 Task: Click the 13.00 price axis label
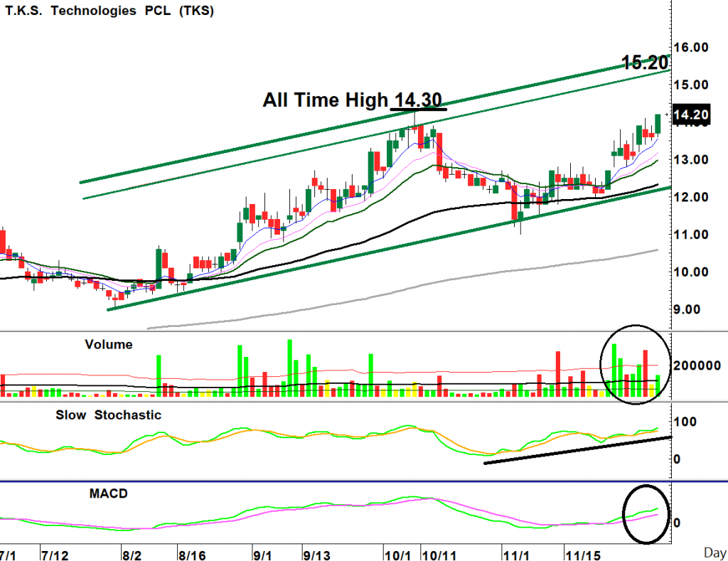(691, 160)
